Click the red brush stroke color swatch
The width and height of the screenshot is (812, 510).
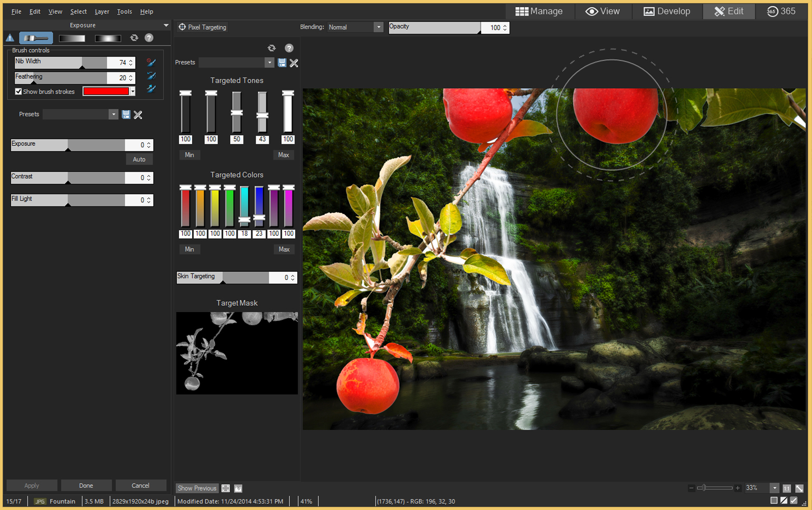pos(106,91)
